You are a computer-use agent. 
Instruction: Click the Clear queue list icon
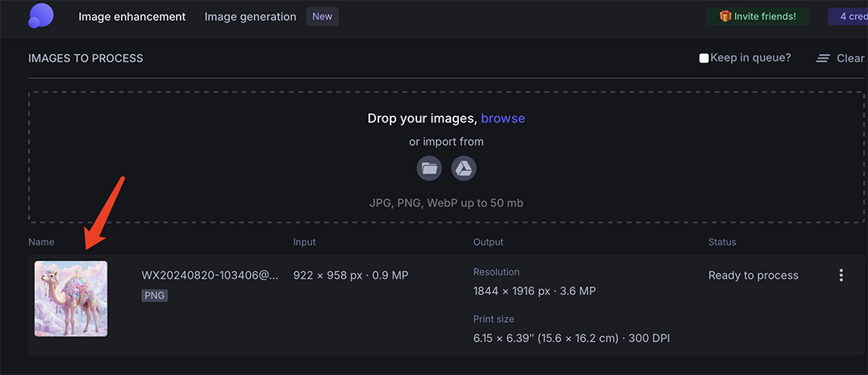pyautogui.click(x=823, y=59)
